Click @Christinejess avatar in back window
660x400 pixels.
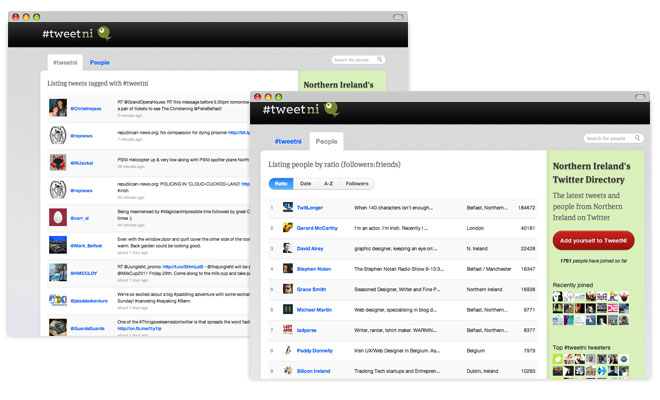[58, 108]
